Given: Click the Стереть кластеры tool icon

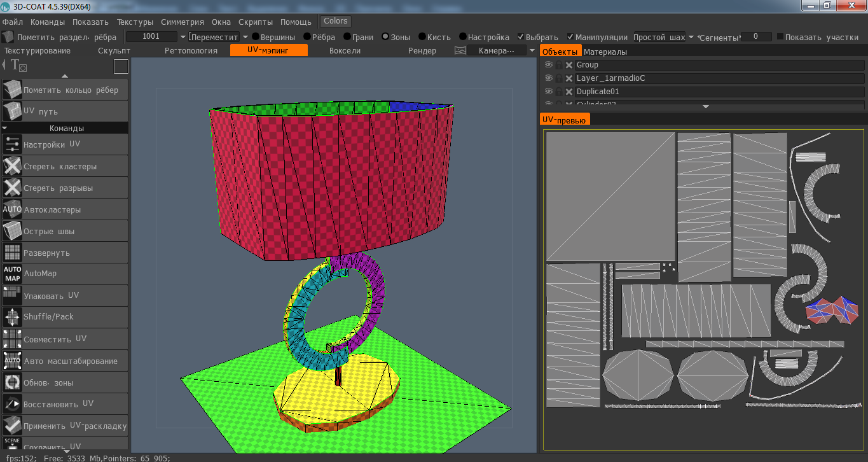Looking at the screenshot, I should point(13,166).
